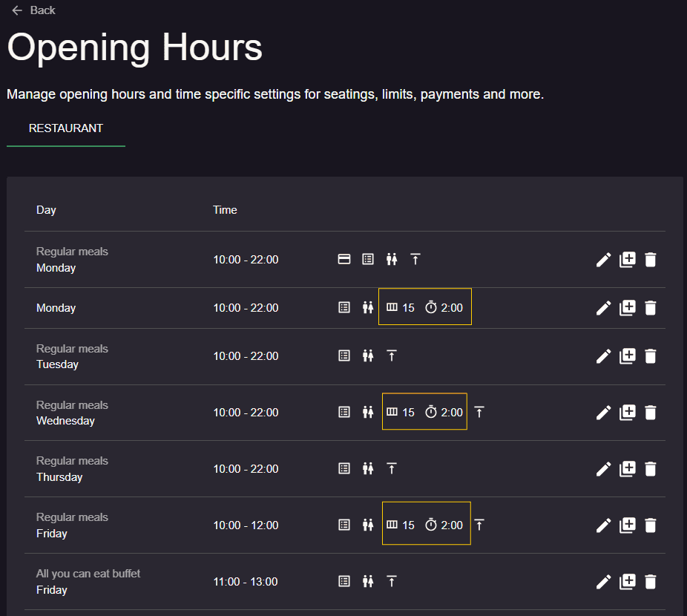687x616 pixels.
Task: Click the table count 15 in plain Monday row
Action: pos(400,307)
